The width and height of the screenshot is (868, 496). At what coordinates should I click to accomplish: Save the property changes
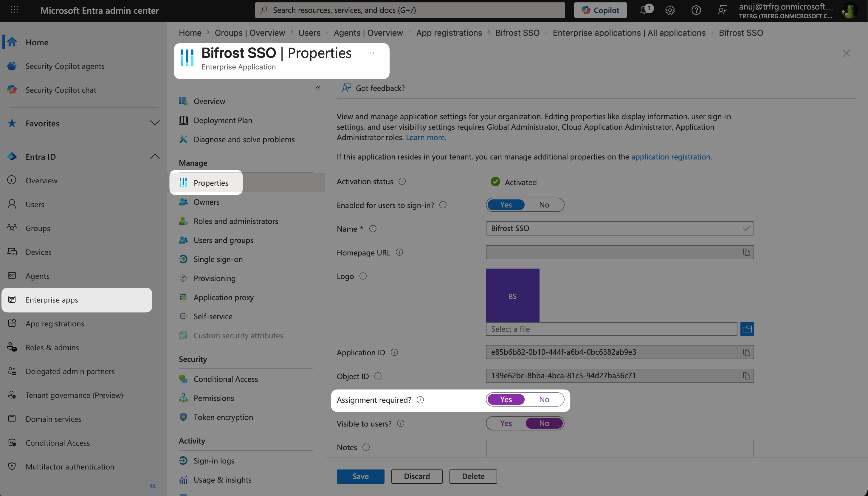coord(360,476)
